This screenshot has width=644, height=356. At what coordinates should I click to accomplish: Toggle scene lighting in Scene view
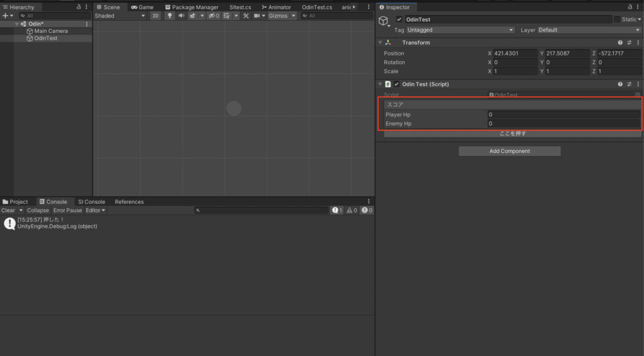click(x=170, y=16)
